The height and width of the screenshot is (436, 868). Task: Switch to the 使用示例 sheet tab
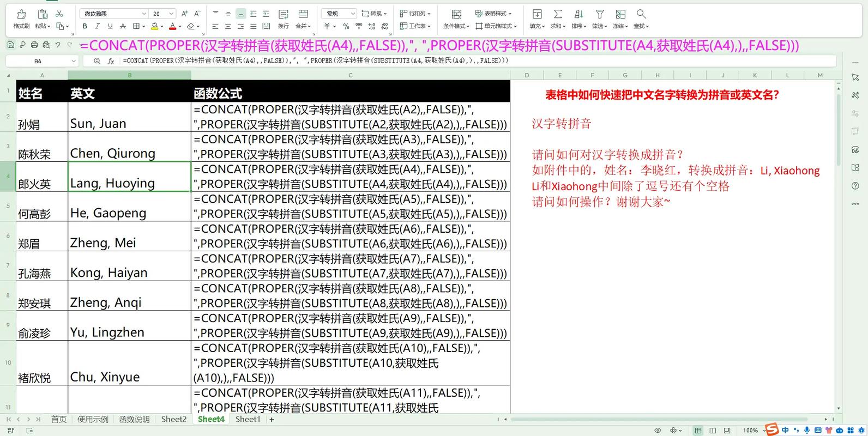click(x=93, y=419)
